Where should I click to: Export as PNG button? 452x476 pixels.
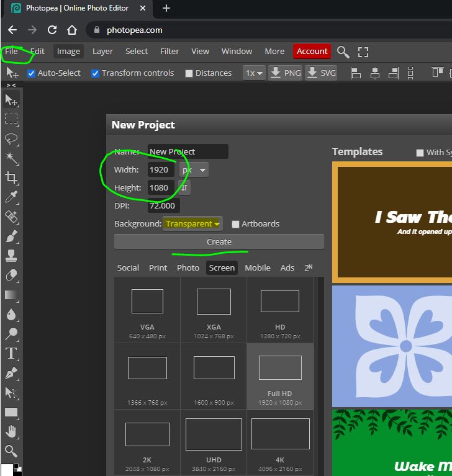[285, 73]
